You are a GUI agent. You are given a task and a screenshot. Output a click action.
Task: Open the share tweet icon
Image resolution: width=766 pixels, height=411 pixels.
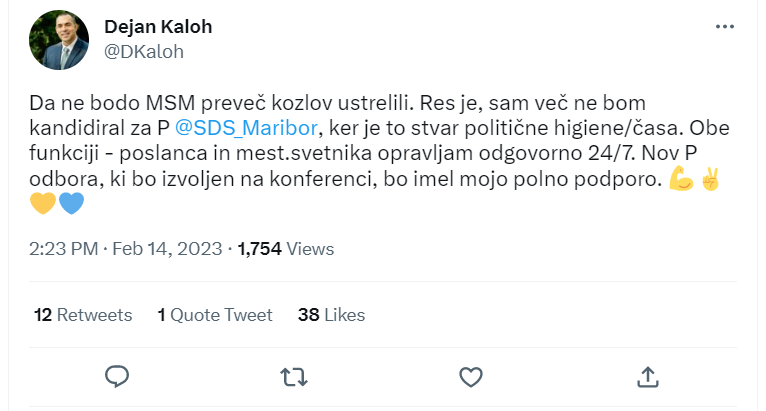(647, 376)
